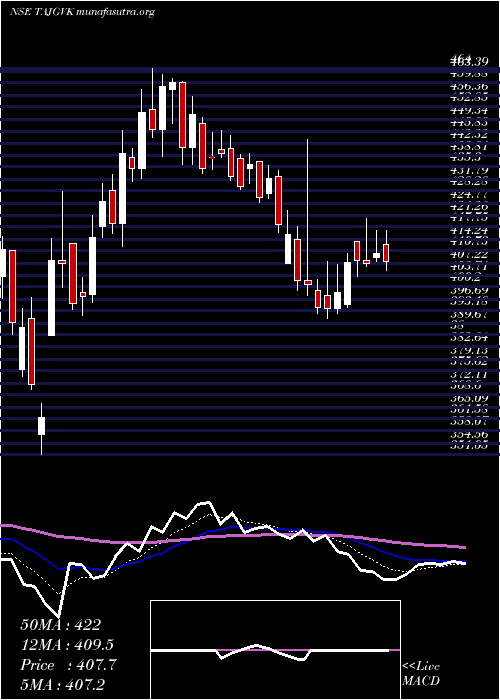The image size is (500, 700).
Task: Click the 5MA : 407.2 readout
Action: coord(62,685)
